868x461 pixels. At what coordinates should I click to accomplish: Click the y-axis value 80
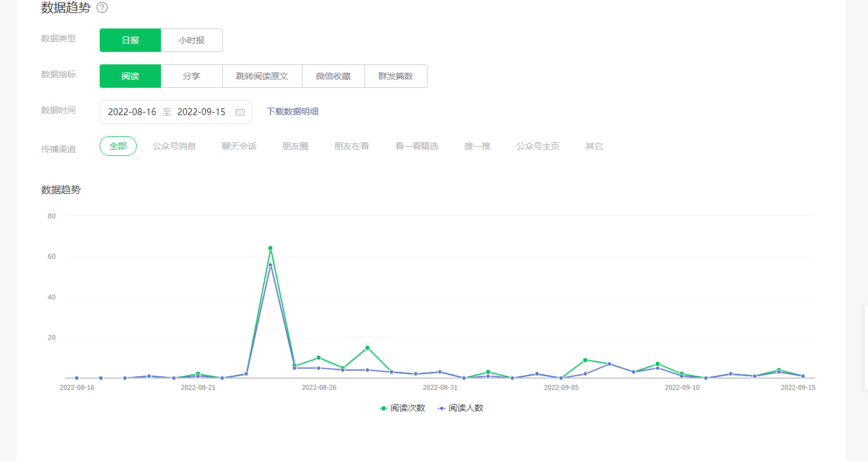pyautogui.click(x=52, y=216)
